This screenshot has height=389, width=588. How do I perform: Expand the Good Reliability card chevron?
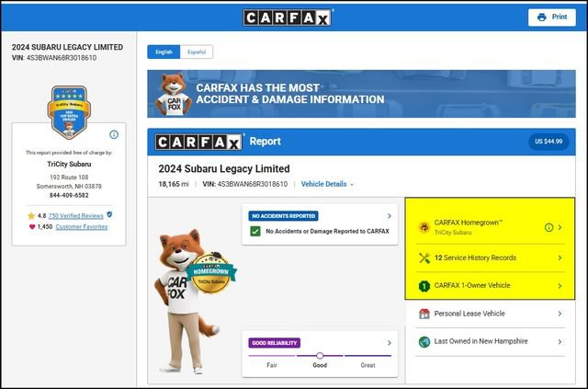coord(390,343)
